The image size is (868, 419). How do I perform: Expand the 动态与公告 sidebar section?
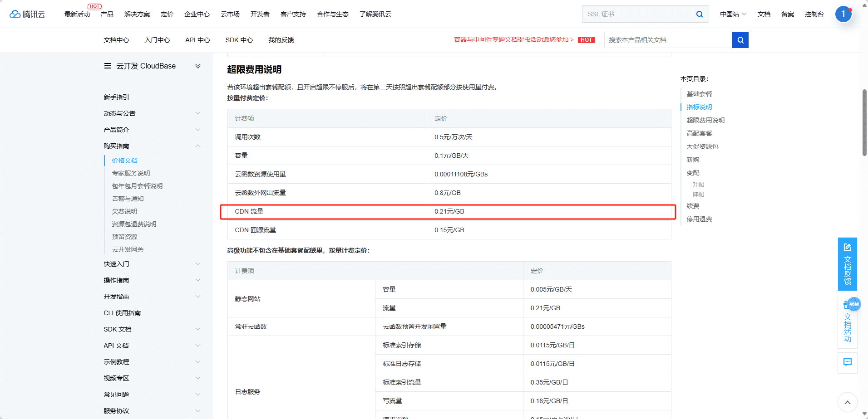point(198,113)
